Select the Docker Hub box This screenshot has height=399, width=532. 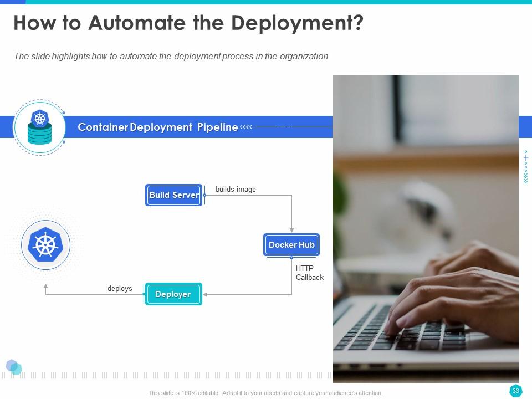tap(291, 245)
